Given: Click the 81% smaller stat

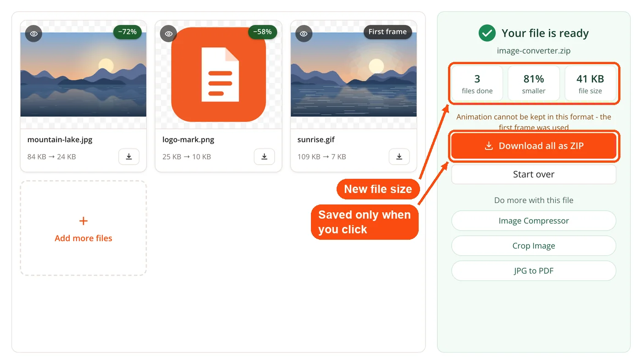Looking at the screenshot, I should pos(534,83).
